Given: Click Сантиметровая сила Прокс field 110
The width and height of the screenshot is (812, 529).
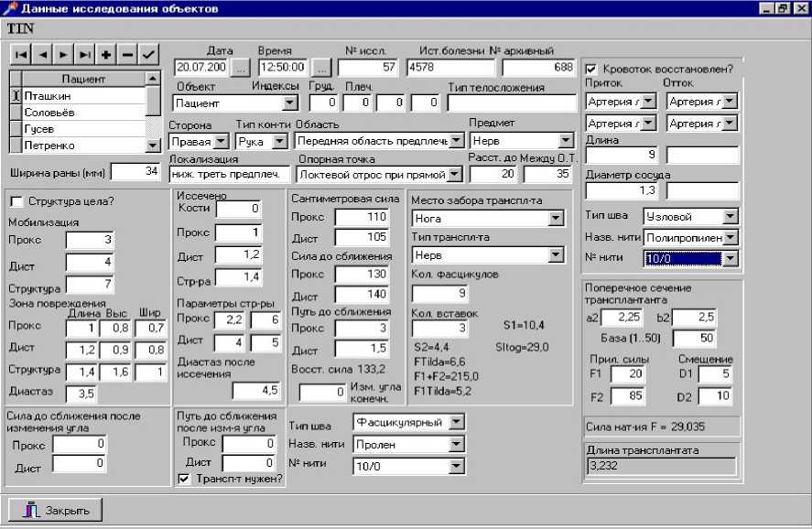Looking at the screenshot, I should (362, 217).
